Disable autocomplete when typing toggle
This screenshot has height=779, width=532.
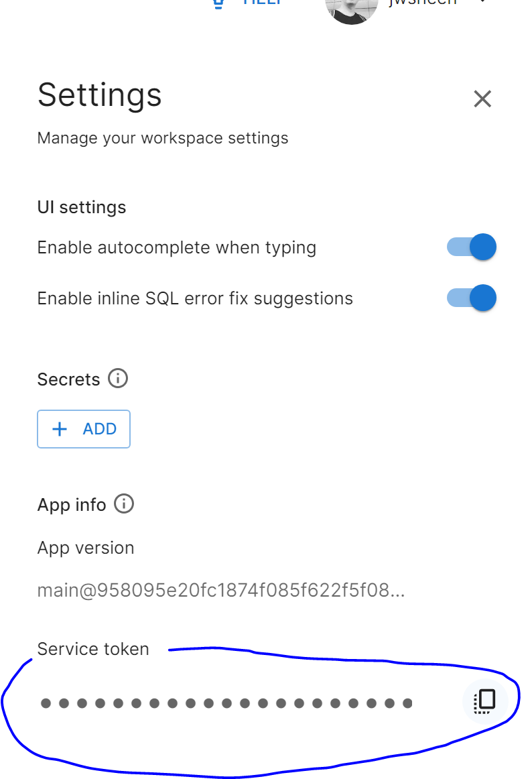472,247
